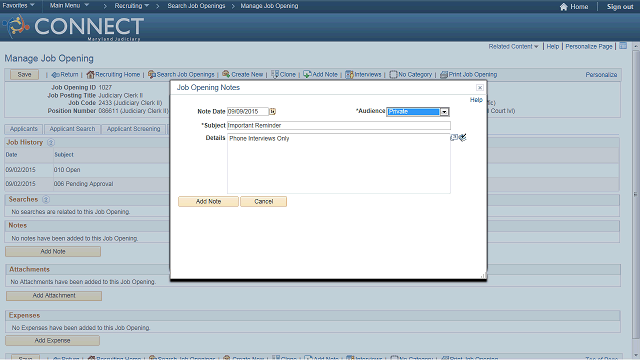Click the Personalize link in toolbar
Image resolution: width=640 pixels, height=360 pixels.
point(601,75)
